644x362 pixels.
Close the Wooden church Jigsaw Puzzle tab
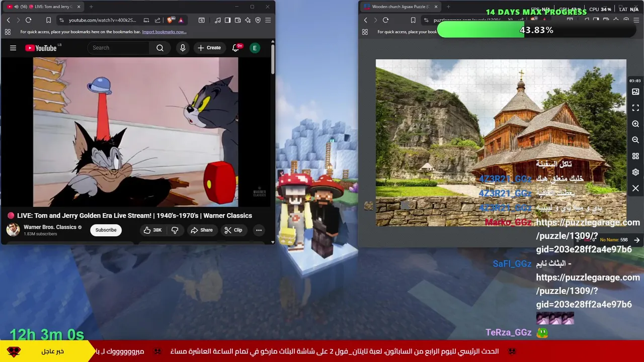pyautogui.click(x=436, y=7)
